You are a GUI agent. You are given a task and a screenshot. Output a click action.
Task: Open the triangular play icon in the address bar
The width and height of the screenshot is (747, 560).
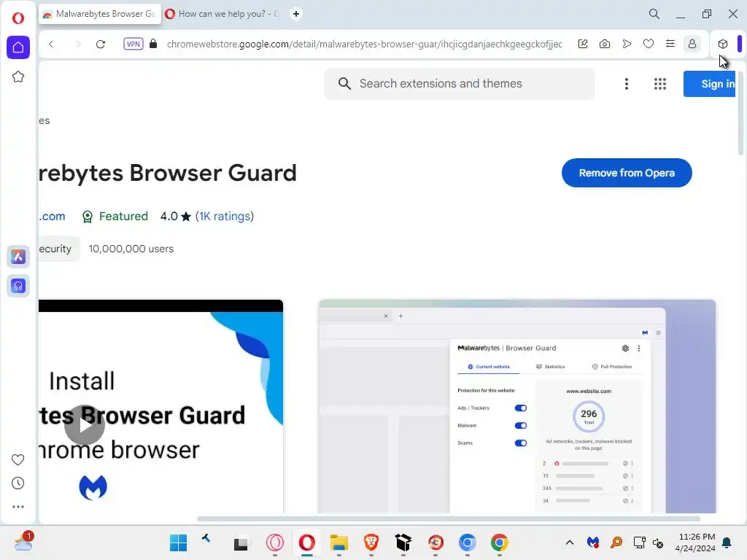coord(627,44)
